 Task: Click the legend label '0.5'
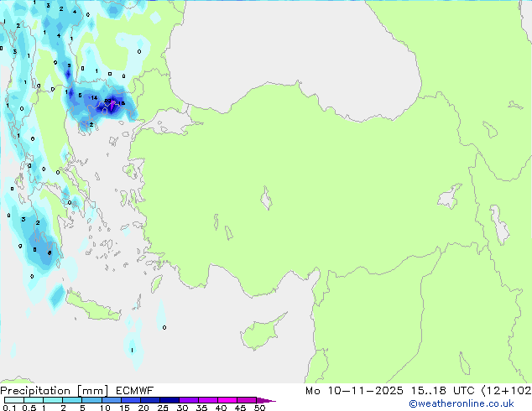click(x=29, y=408)
